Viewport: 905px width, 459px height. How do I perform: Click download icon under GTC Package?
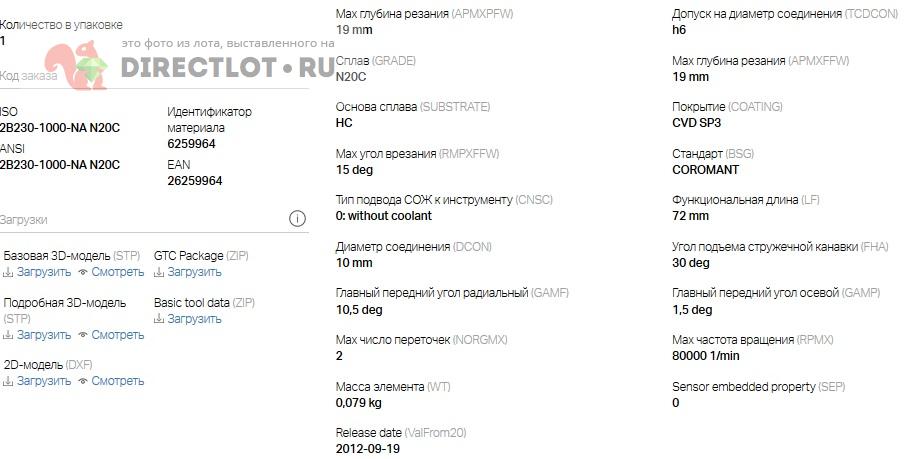coord(159,272)
